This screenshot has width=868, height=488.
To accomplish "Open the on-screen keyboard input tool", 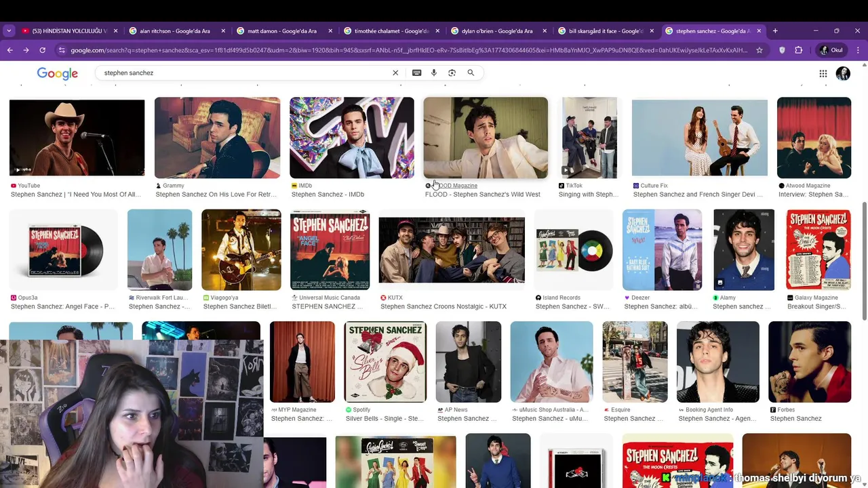I will (416, 73).
